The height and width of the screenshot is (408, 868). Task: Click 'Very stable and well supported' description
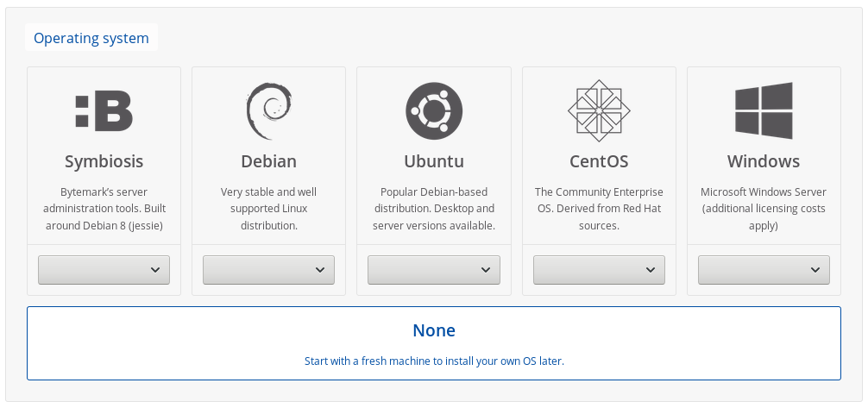point(268,209)
